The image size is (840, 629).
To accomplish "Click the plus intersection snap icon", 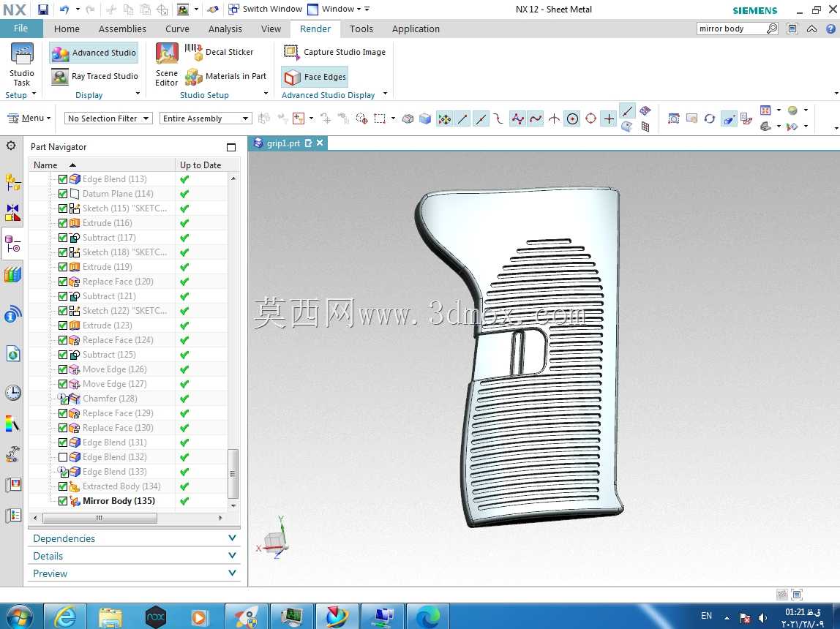I will 609,118.
